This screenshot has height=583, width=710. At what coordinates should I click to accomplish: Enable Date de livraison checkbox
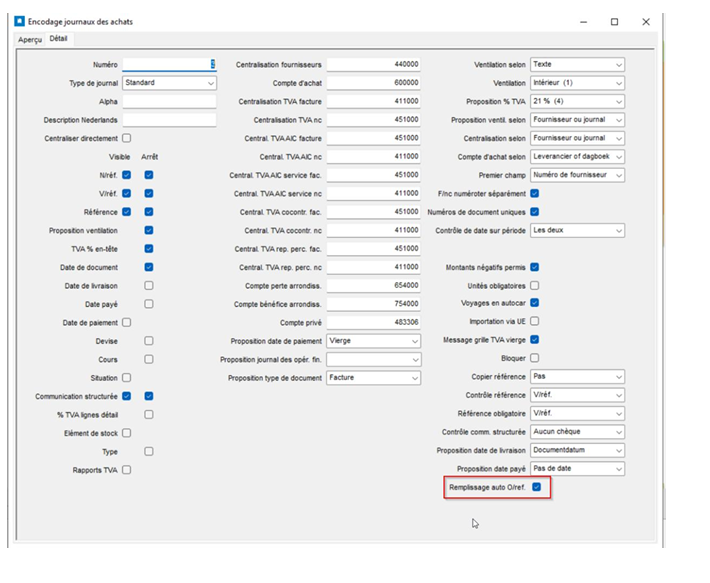click(149, 286)
